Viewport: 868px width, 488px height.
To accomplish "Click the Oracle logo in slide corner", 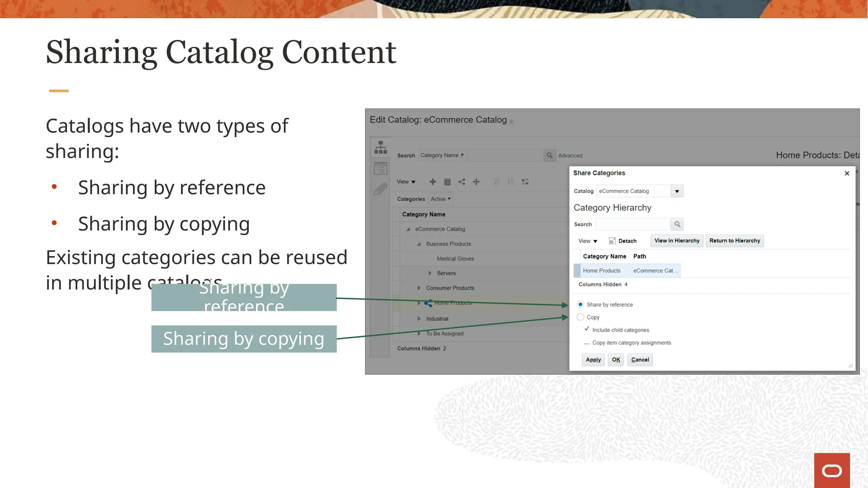I will (x=832, y=471).
